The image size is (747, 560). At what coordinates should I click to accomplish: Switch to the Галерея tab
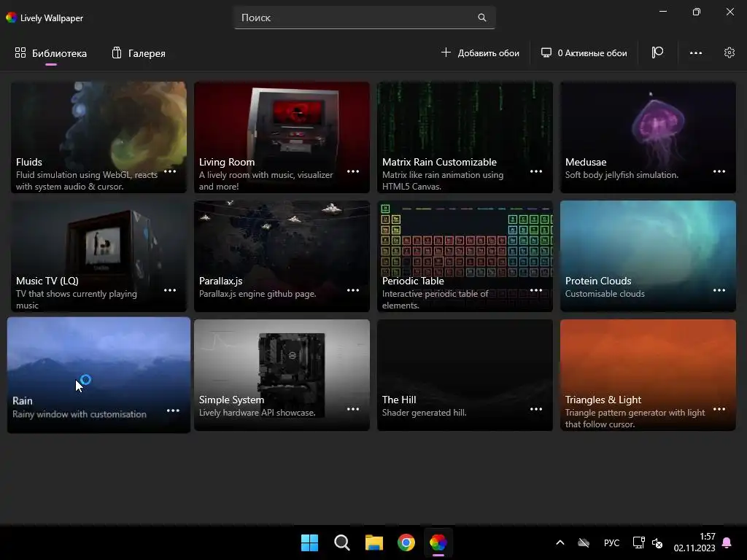[x=139, y=52]
